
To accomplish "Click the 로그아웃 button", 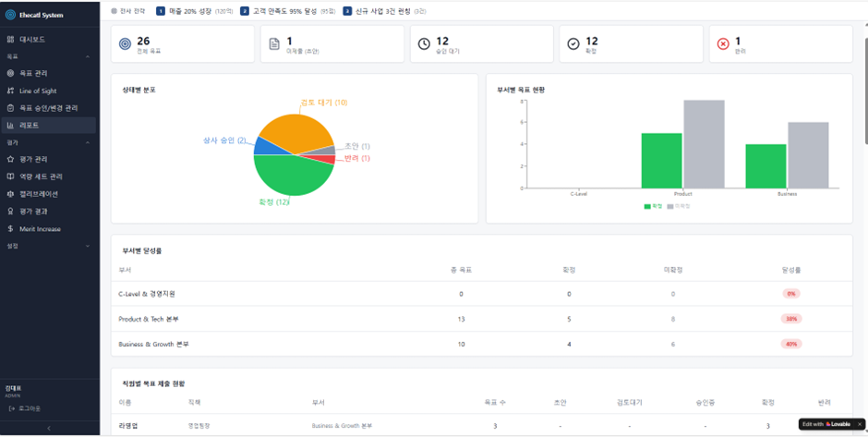I will (26, 408).
